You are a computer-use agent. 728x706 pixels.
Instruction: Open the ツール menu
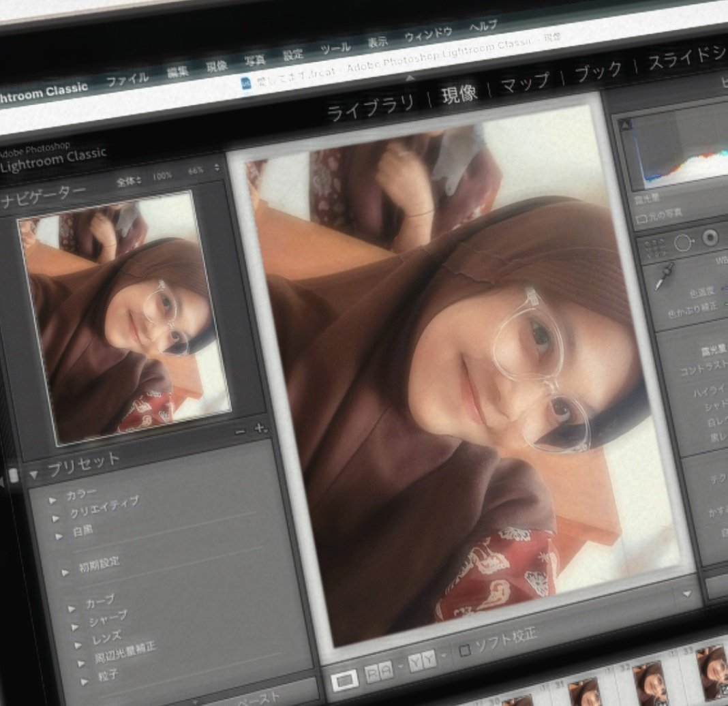(335, 48)
